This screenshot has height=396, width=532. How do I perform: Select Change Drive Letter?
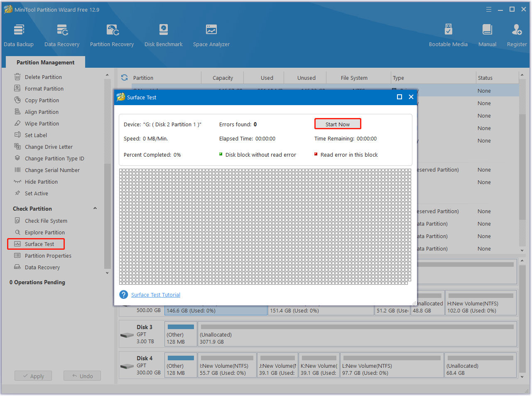(x=49, y=147)
